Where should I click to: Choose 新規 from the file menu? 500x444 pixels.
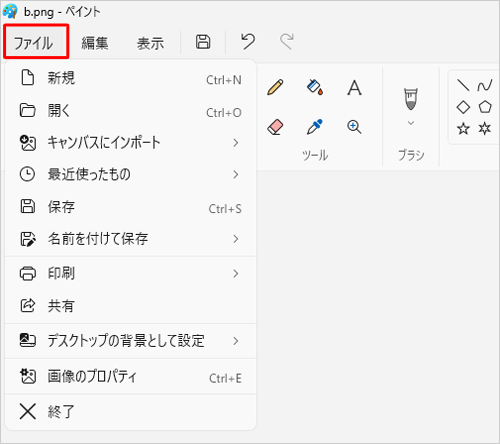coord(131,79)
